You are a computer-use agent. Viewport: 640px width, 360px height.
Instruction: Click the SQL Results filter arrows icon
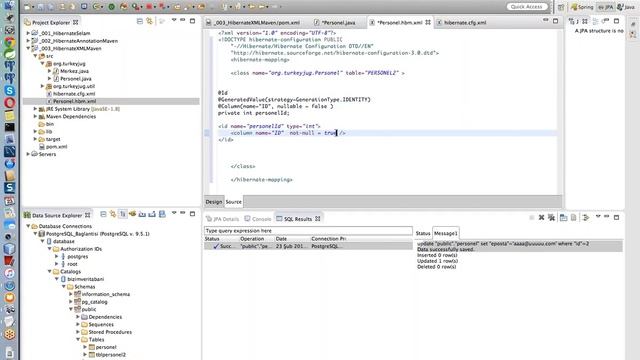coord(586,218)
